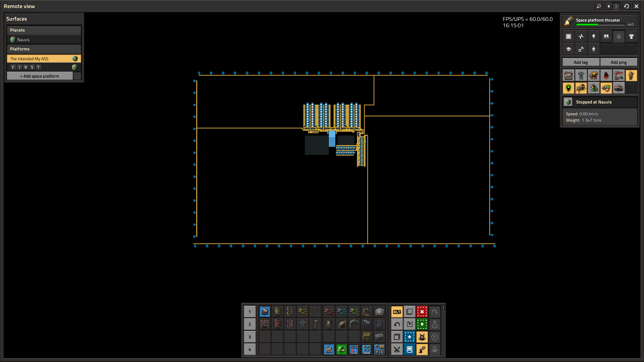Screen dimensions: 644x362
Task: Toggle logistic network map overlay
Action: (569, 75)
